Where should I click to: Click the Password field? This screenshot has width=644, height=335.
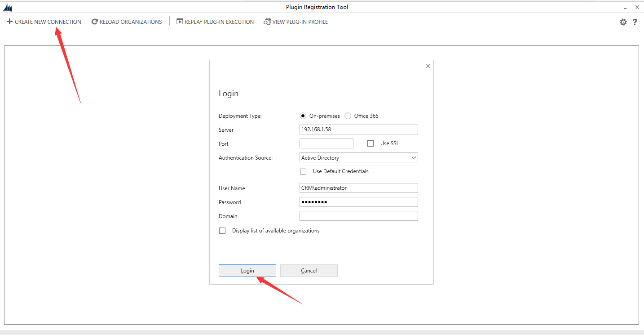359,202
